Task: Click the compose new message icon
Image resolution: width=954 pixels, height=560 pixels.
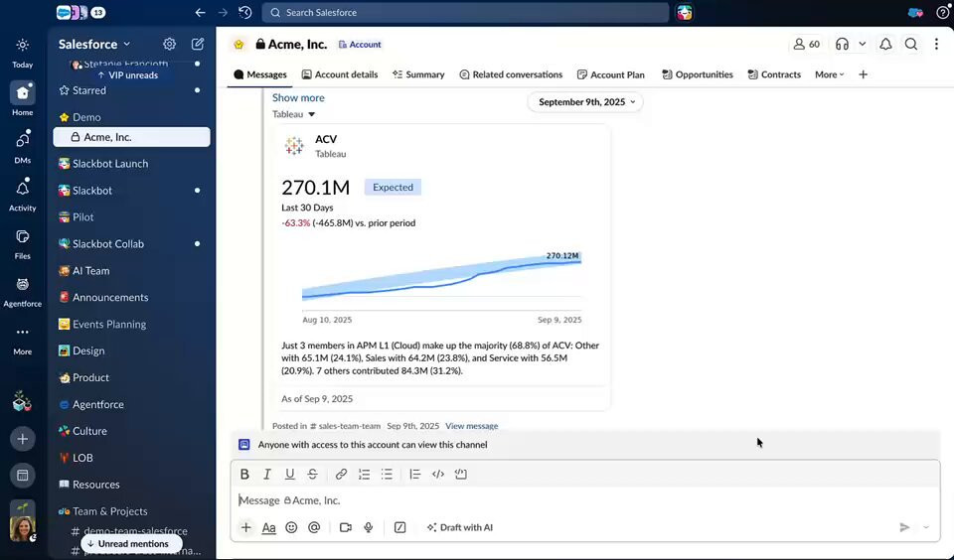Action: coord(197,44)
